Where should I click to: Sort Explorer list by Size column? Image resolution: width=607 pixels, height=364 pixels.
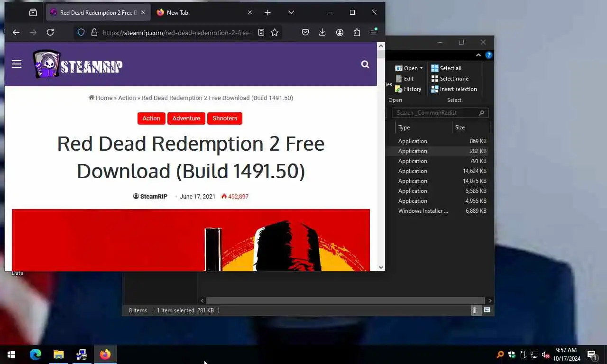470,127
